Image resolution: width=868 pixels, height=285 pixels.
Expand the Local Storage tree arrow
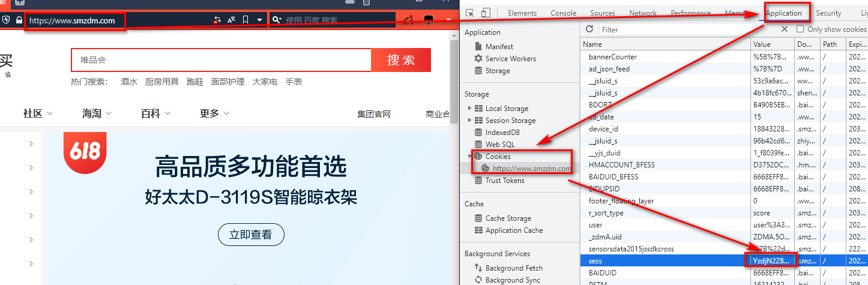click(469, 108)
